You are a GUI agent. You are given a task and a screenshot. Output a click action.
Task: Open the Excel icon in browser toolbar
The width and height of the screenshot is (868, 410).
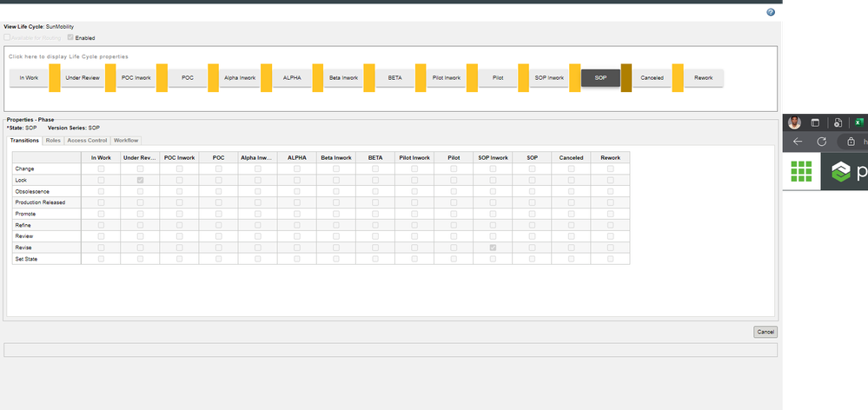tap(859, 122)
